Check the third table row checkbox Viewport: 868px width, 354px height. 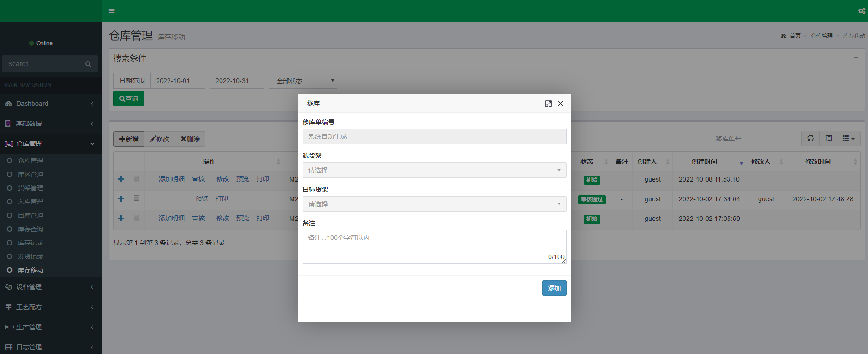pyautogui.click(x=136, y=218)
